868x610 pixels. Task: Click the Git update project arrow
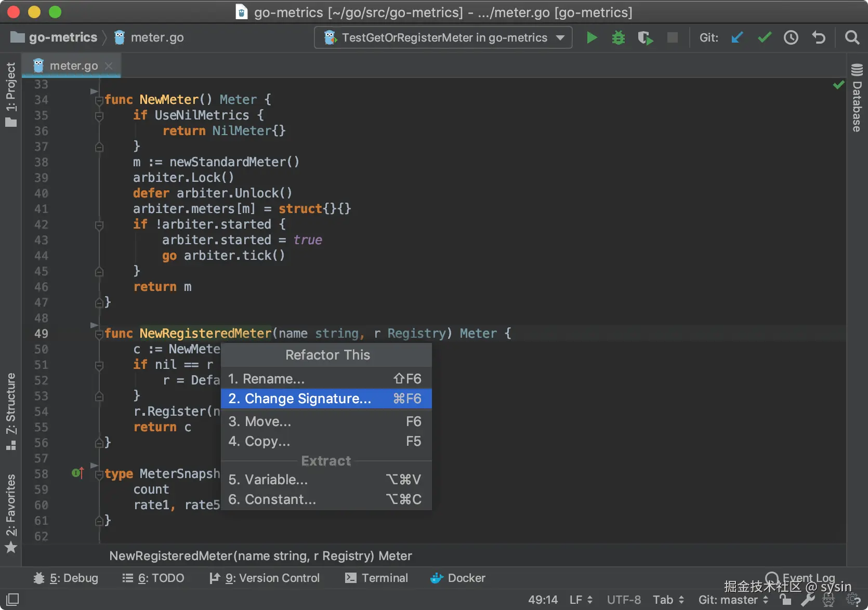tap(737, 37)
